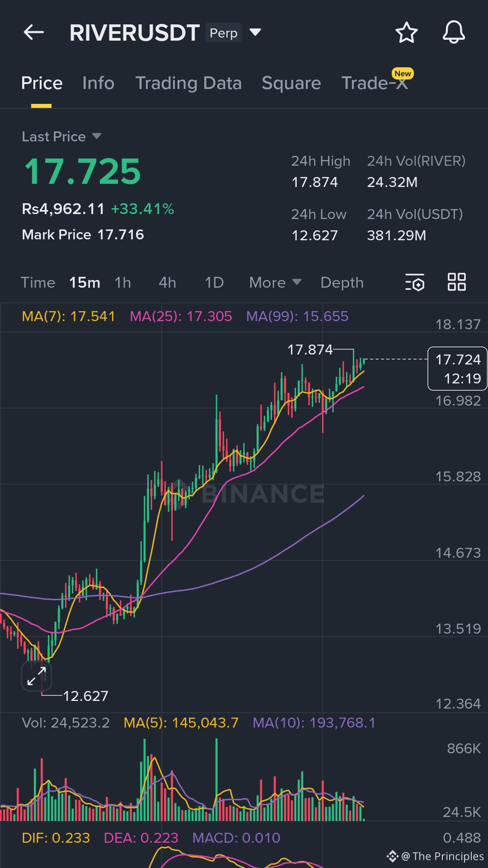Tap the 866K volume axis label
Image resolution: width=488 pixels, height=868 pixels.
(x=464, y=748)
